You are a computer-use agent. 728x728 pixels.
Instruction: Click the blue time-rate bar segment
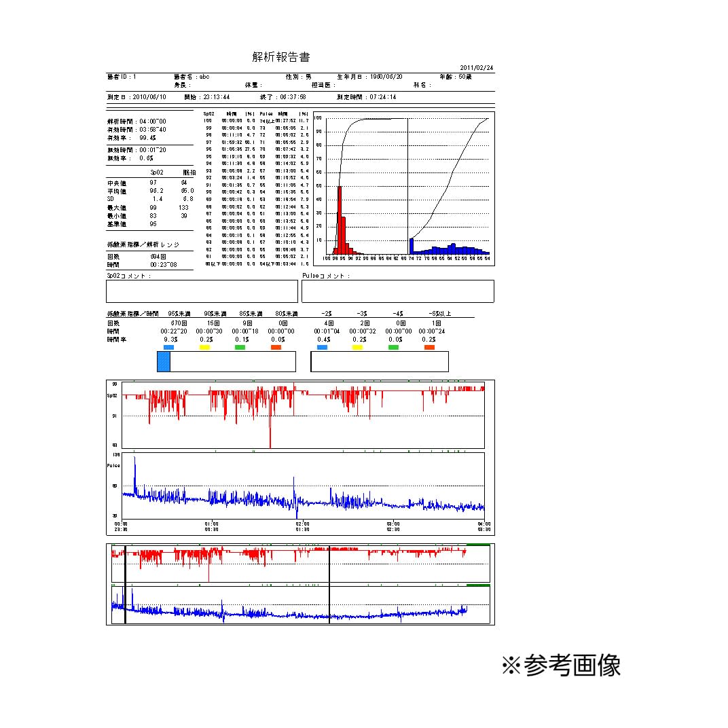click(165, 361)
